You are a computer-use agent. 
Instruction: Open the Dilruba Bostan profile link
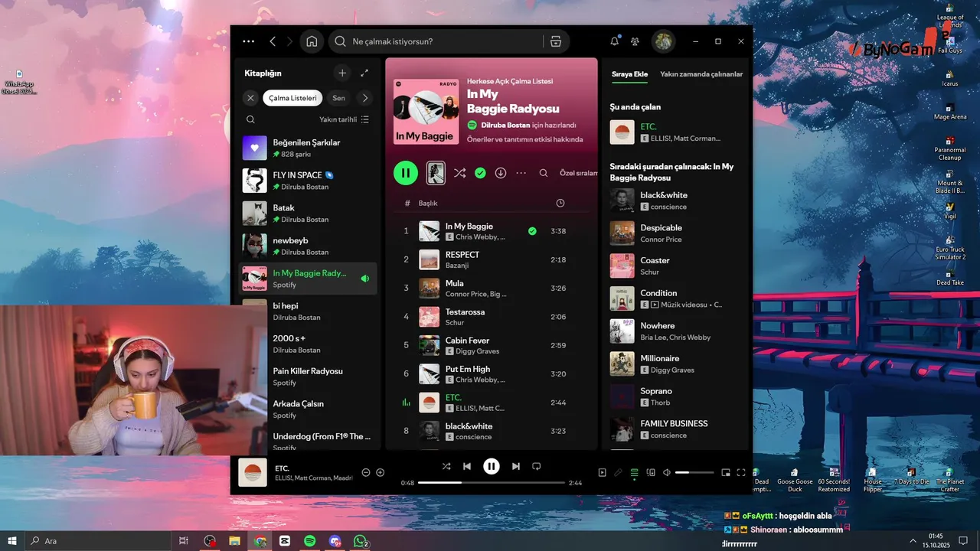(505, 125)
